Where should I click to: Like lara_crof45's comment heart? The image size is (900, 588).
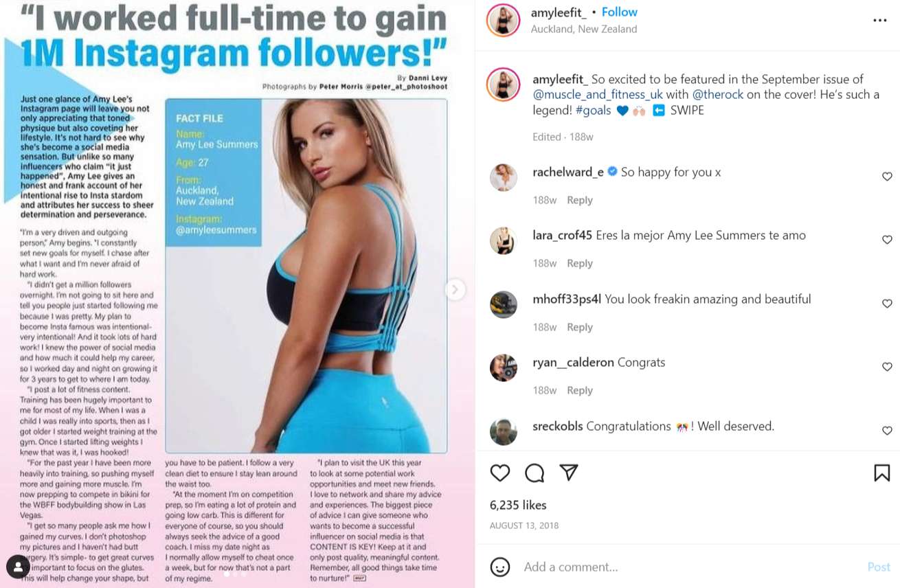[887, 240]
